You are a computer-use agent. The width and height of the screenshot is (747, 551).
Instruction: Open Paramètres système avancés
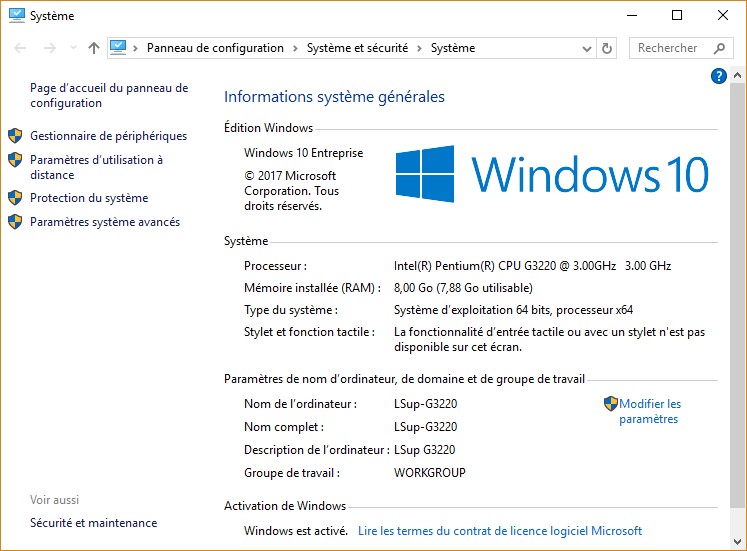click(x=105, y=222)
